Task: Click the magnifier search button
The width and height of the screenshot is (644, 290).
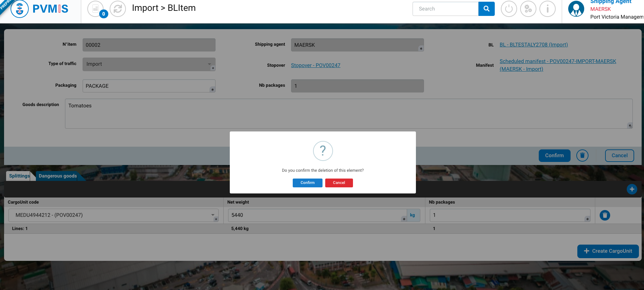Action: [x=486, y=9]
